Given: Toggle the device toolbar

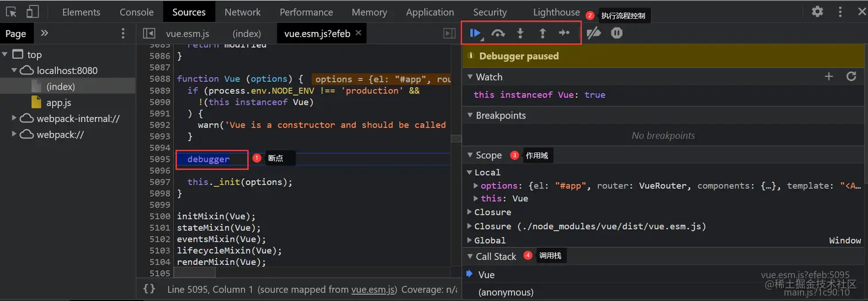Looking at the screenshot, I should coord(33,11).
